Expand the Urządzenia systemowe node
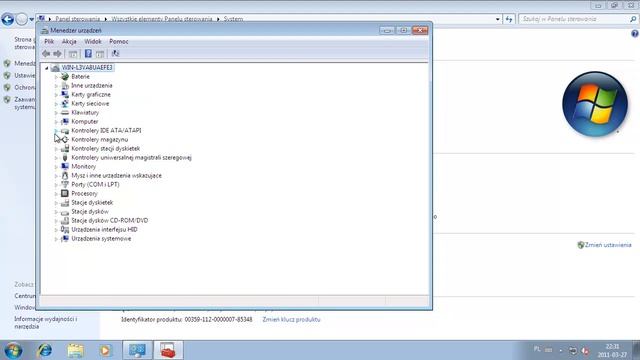The width and height of the screenshot is (640, 360). 56,239
